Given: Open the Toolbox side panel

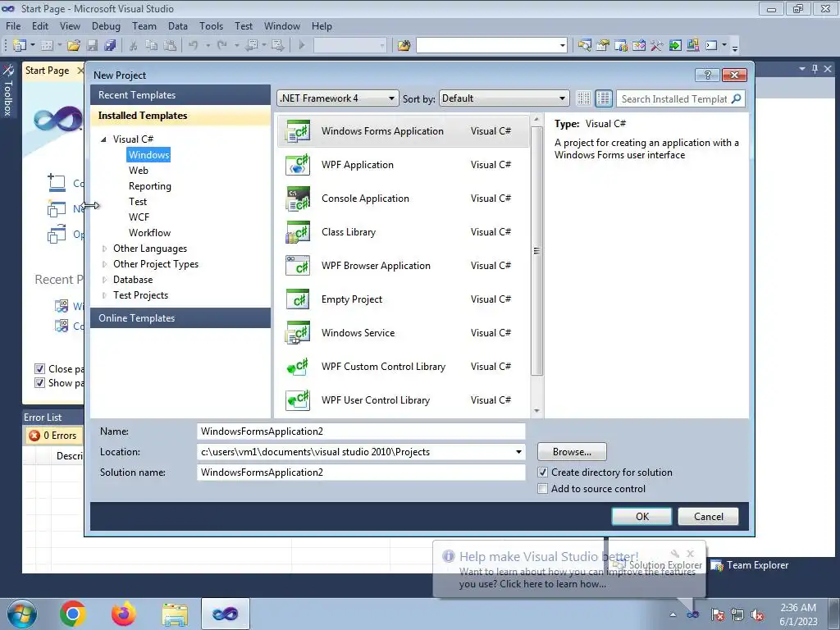Looking at the screenshot, I should [8, 92].
